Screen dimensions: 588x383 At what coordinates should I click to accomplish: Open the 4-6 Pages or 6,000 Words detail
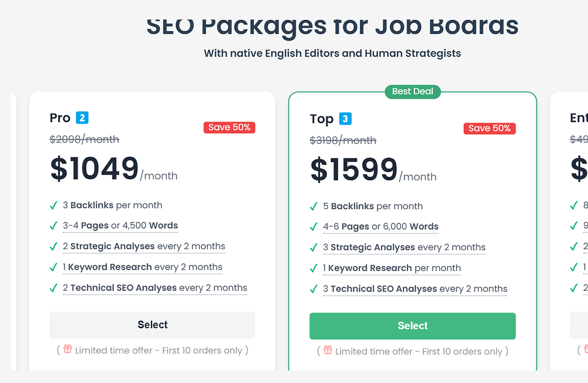pyautogui.click(x=381, y=227)
